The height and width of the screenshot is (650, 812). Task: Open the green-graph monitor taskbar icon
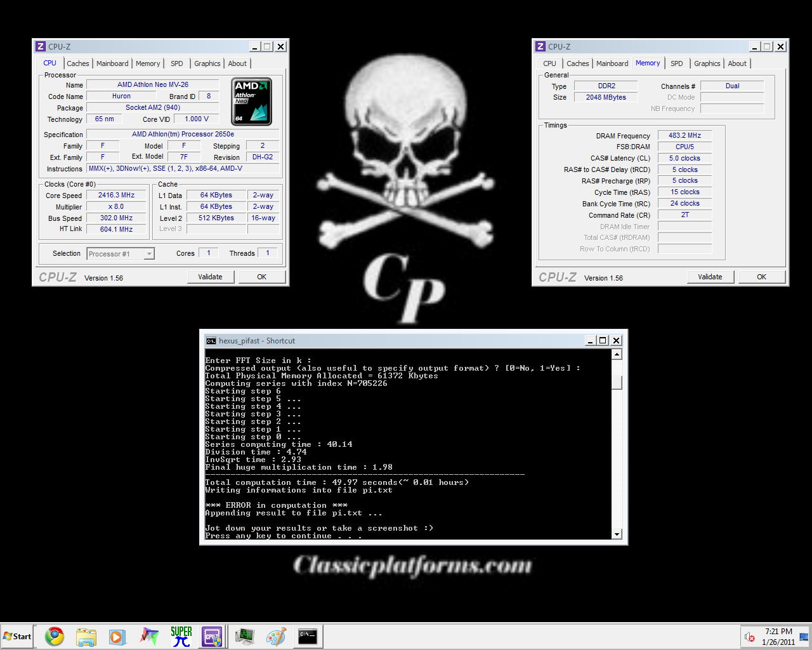[x=244, y=636]
